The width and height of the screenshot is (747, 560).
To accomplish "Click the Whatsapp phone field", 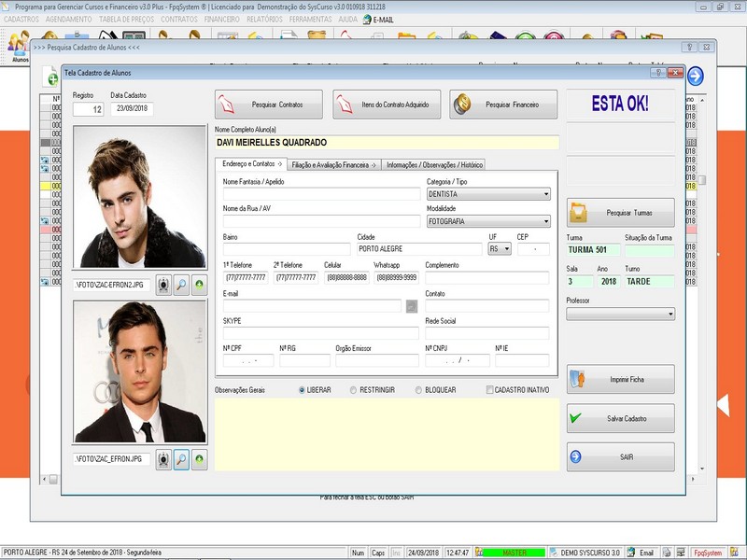I will pyautogui.click(x=396, y=277).
